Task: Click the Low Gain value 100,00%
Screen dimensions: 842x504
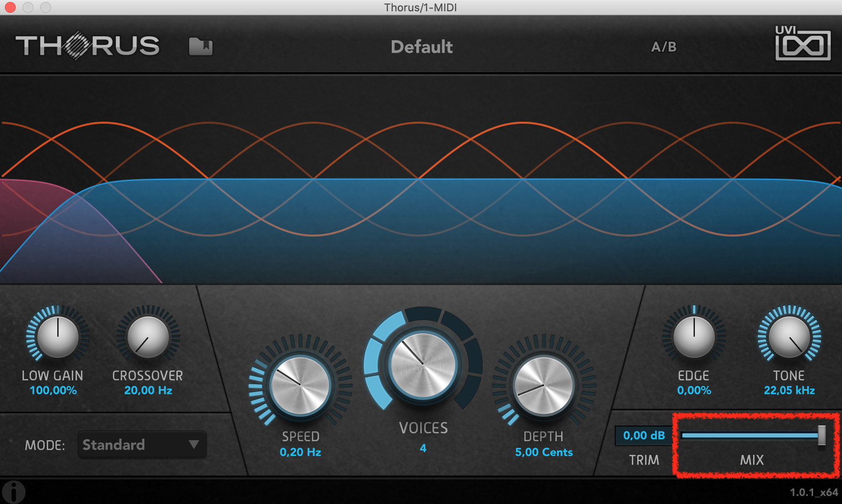Action: [53, 391]
